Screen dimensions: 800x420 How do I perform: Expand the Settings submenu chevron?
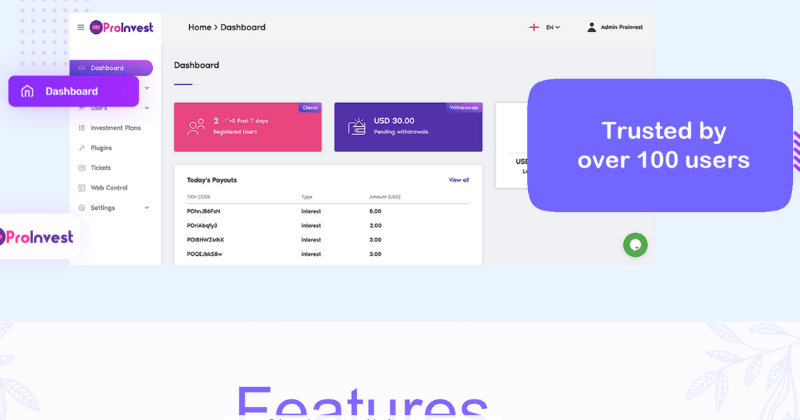point(147,208)
